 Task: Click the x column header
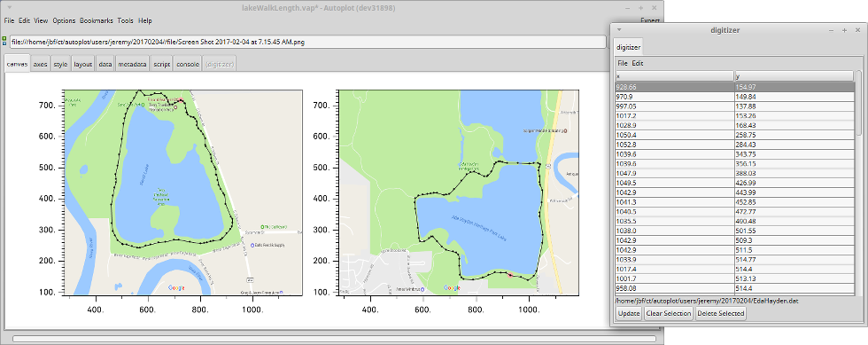[674, 76]
